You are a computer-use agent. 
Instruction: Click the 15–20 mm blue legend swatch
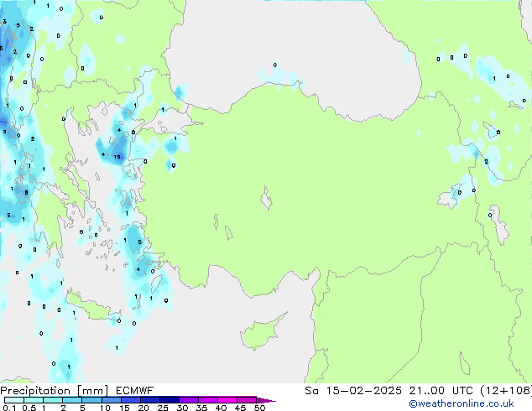(131, 400)
